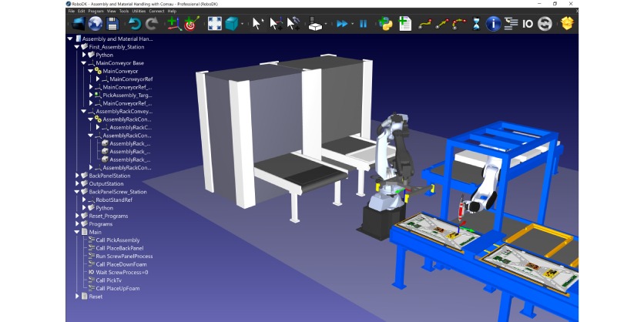Image resolution: width=644 pixels, height=322 pixels.
Task: Open the Edit menu
Action: point(82,11)
